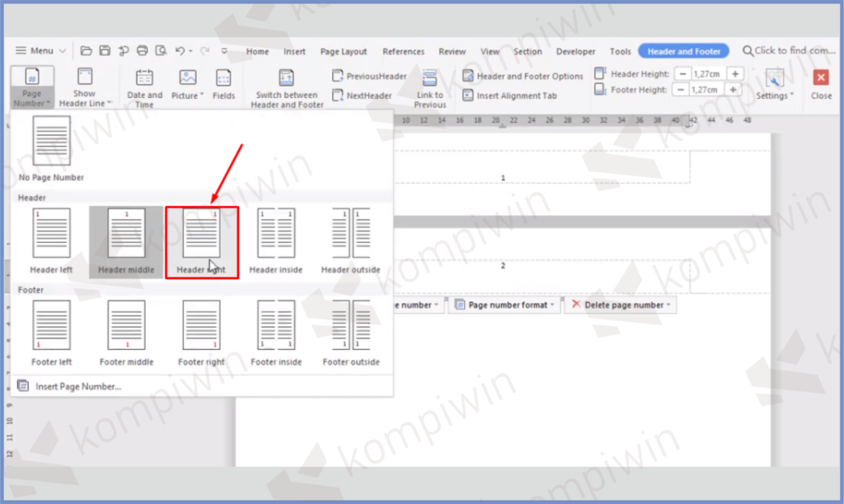Click Insert Page Number... menu entry

pyautogui.click(x=77, y=386)
